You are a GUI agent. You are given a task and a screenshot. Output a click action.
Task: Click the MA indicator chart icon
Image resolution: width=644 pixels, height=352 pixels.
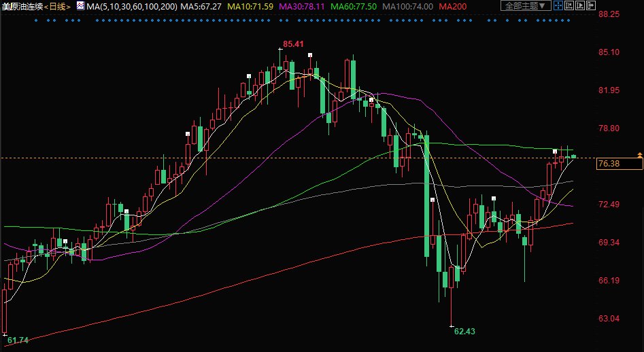click(80, 6)
